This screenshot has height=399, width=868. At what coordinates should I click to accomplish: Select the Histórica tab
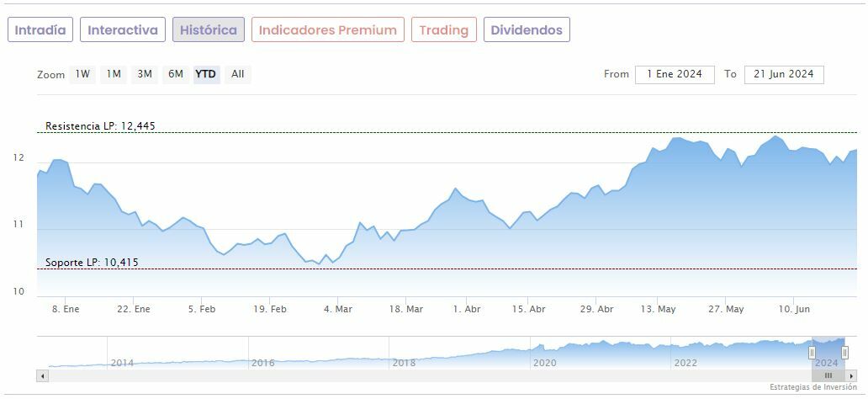(x=209, y=29)
